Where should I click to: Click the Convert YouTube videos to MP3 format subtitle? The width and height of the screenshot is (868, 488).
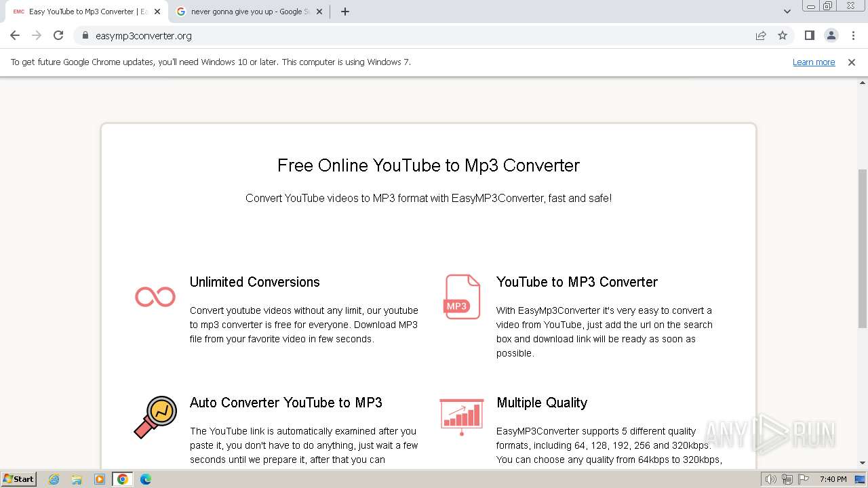pyautogui.click(x=429, y=198)
